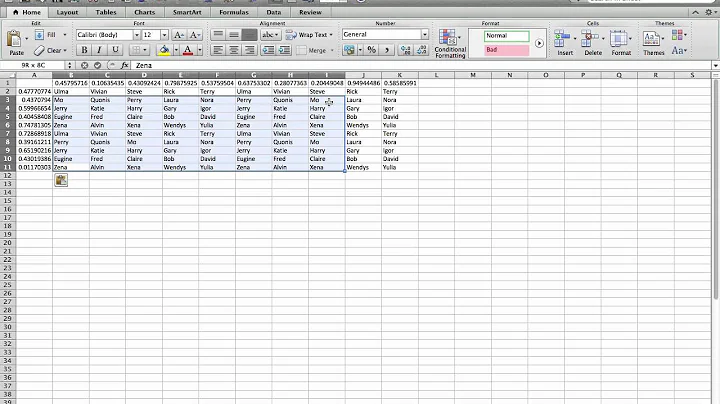Apply Bold formatting to selection

point(84,50)
